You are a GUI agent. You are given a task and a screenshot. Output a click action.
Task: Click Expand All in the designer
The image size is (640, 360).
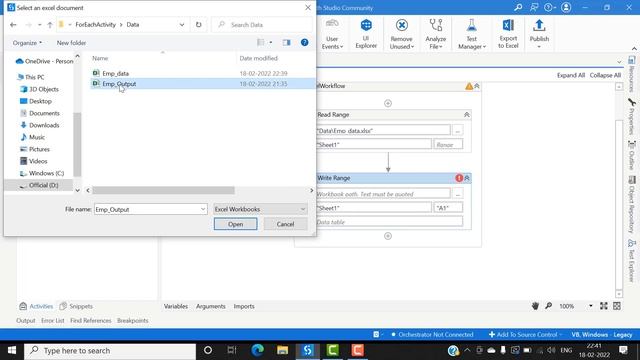(571, 75)
